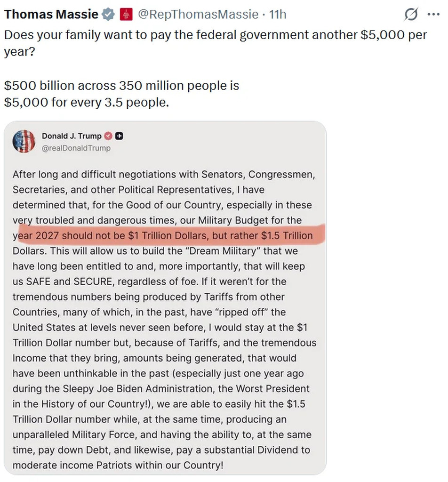
Task: Click the red affiliation badge beside Massie's name
Action: (x=125, y=15)
